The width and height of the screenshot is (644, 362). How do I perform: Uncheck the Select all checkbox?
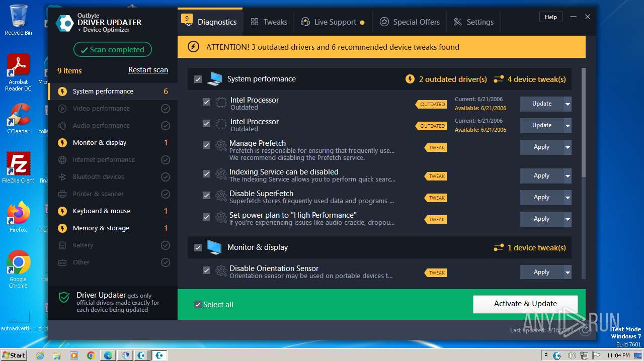pyautogui.click(x=198, y=305)
